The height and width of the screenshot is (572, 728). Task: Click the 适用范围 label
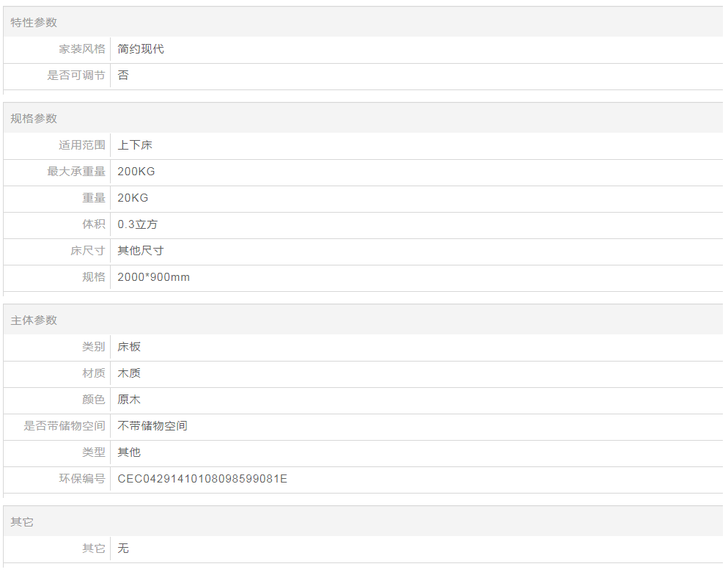[82, 145]
